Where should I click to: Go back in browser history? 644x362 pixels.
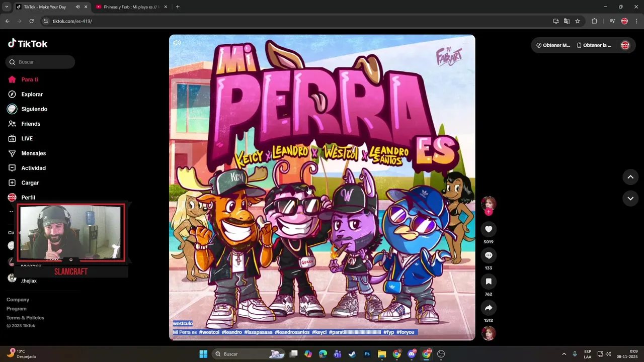tap(7, 21)
